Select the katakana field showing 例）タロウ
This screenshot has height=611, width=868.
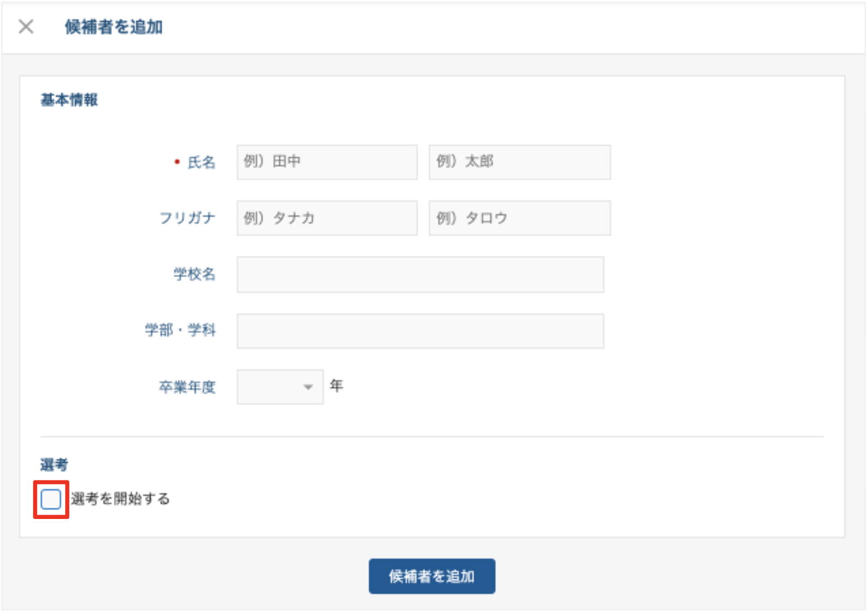pos(519,218)
